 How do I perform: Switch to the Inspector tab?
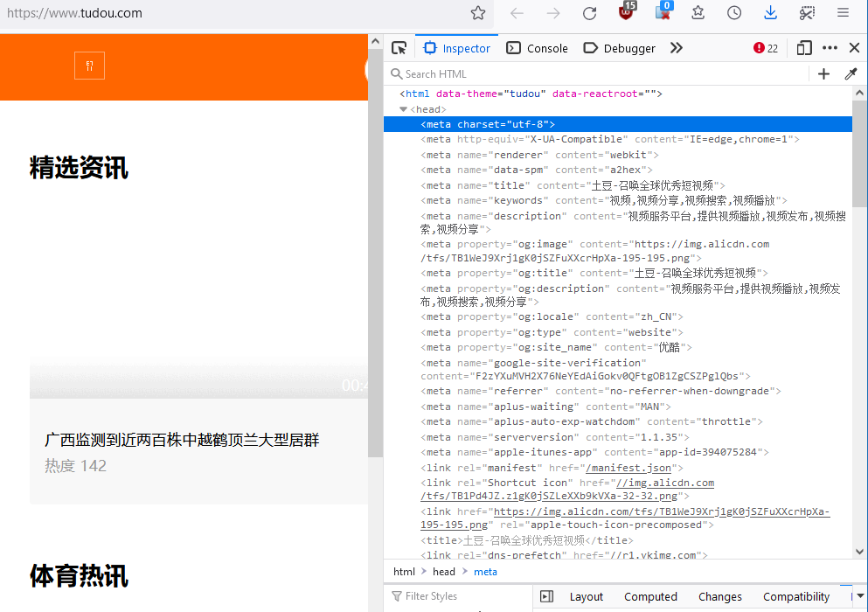[457, 48]
